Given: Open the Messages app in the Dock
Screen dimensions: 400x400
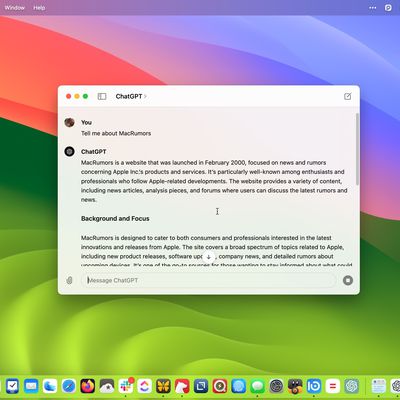Looking at the screenshot, I should pos(258,386).
